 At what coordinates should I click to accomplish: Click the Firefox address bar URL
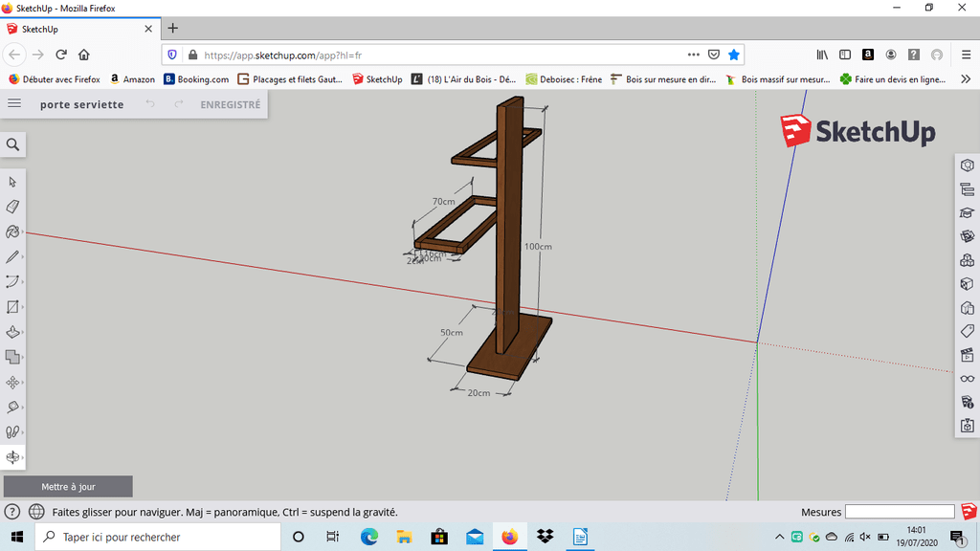[x=282, y=55]
